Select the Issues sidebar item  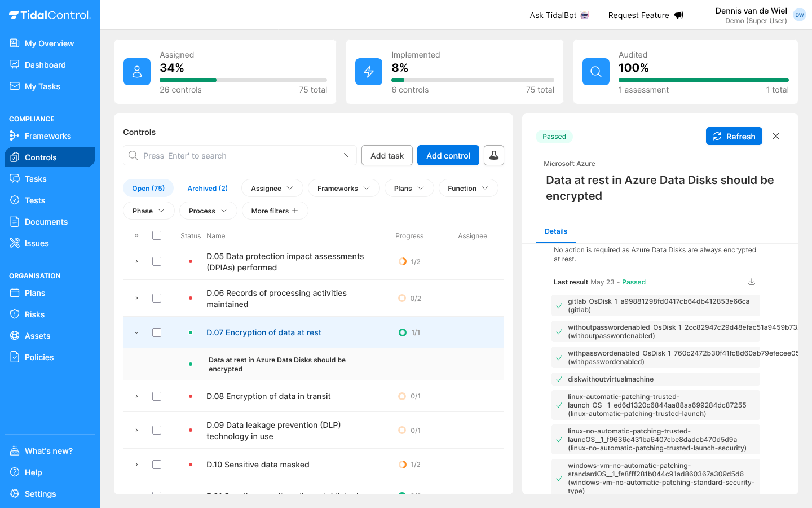tap(36, 243)
